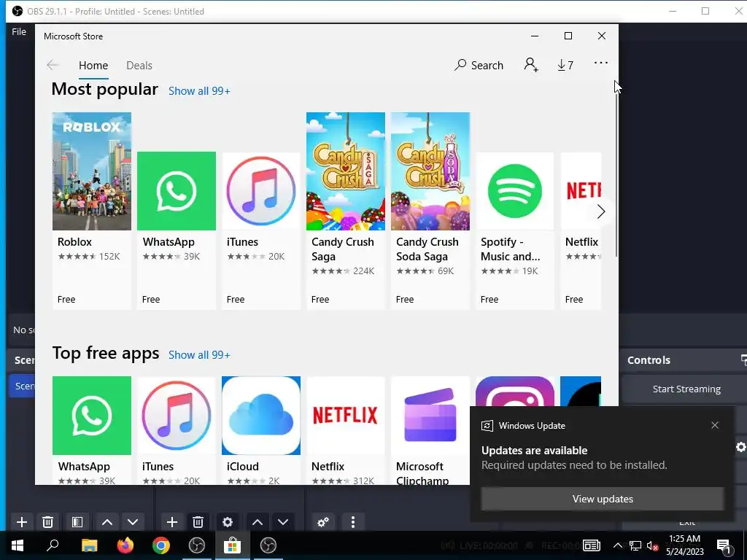This screenshot has height=560, width=747.
Task: Open audio mixer three-dot menu in OBS
Action: click(x=353, y=522)
